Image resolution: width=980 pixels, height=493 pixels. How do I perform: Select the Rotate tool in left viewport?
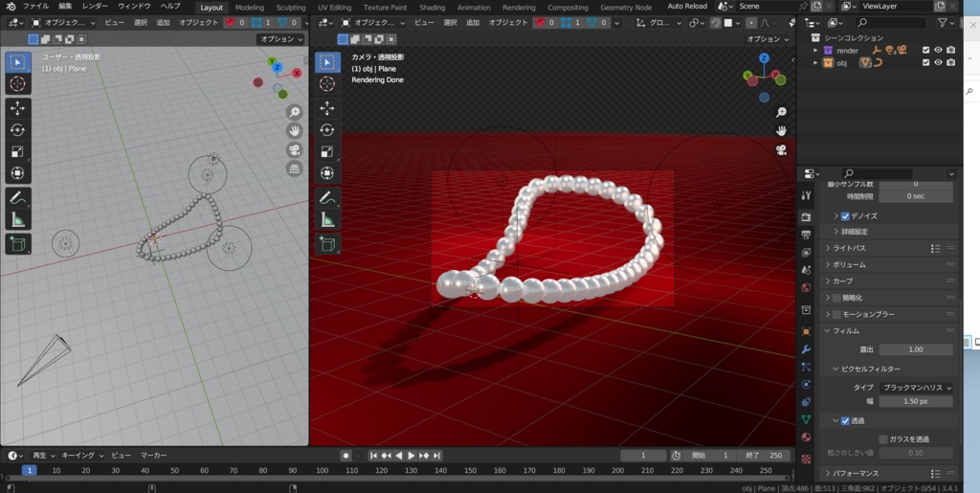[x=18, y=130]
